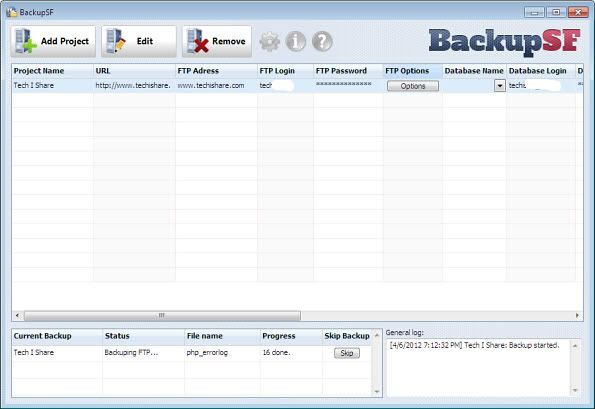Open settings via the gear icon

pyautogui.click(x=269, y=41)
